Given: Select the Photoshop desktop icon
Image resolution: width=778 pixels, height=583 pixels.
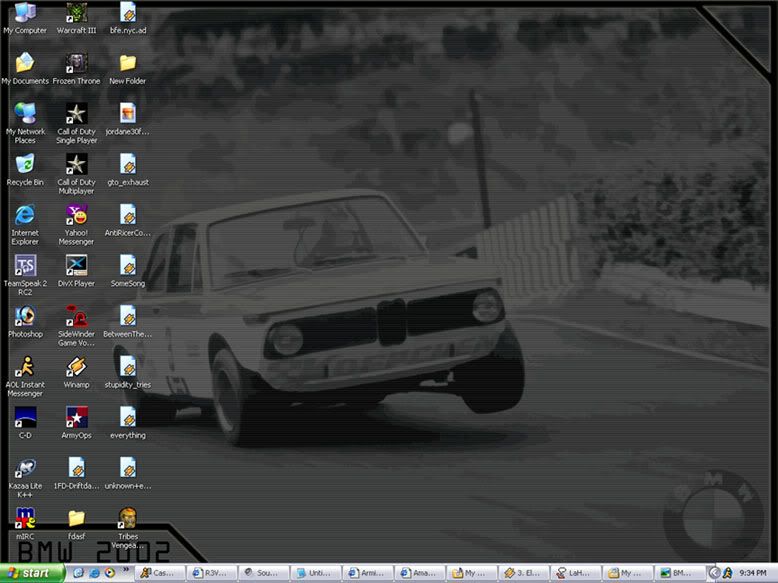Looking at the screenshot, I should (x=25, y=316).
